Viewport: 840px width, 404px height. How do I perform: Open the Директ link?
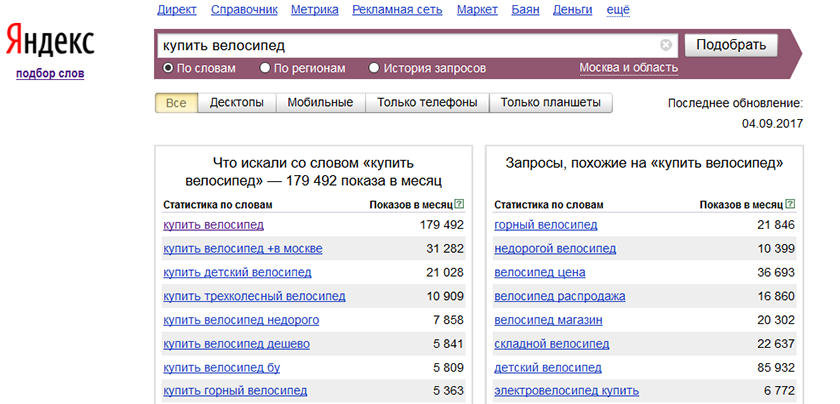pos(177,10)
